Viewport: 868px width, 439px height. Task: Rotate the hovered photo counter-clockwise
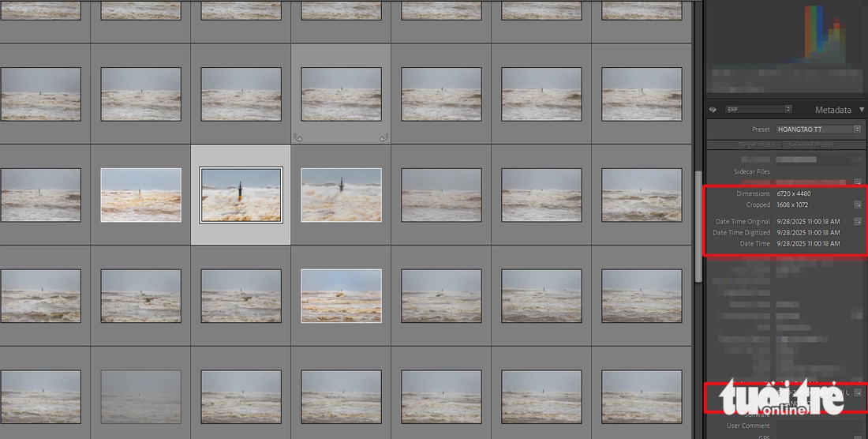(x=297, y=138)
